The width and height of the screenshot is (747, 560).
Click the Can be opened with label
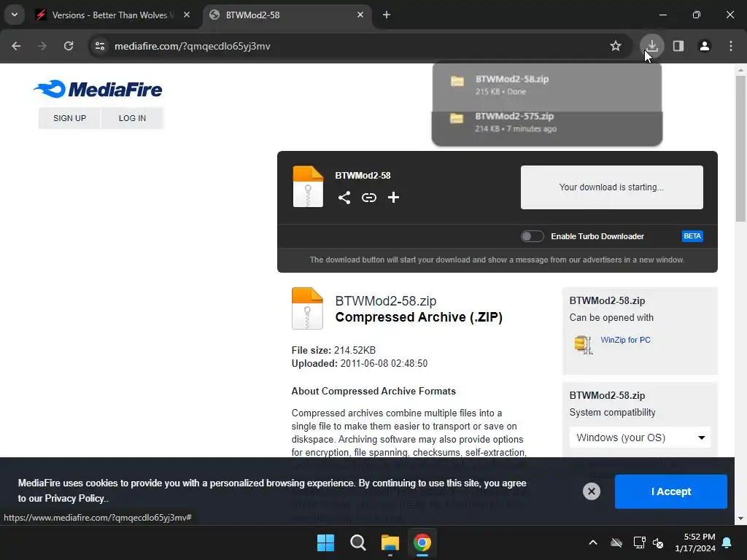pyautogui.click(x=611, y=318)
